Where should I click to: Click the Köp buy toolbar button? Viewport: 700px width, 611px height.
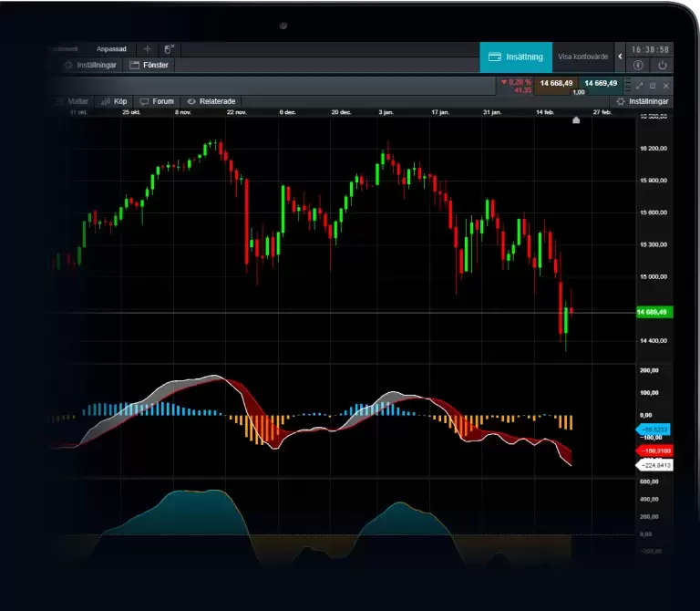pyautogui.click(x=114, y=101)
